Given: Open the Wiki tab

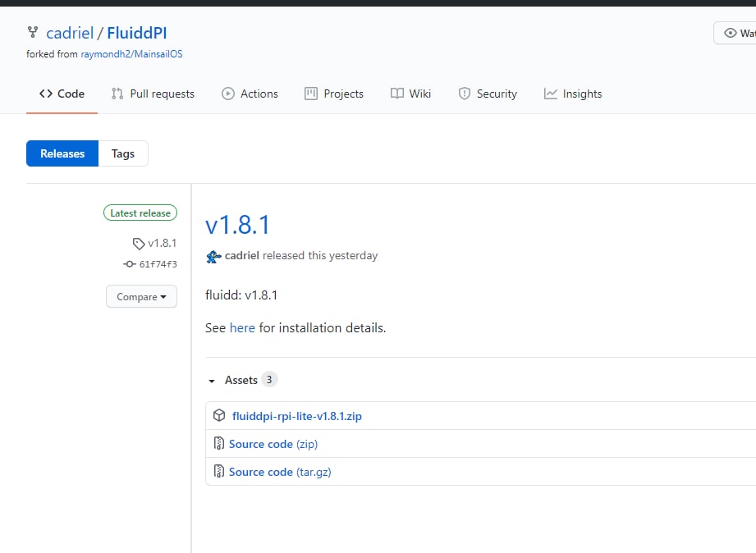Looking at the screenshot, I should pos(410,94).
